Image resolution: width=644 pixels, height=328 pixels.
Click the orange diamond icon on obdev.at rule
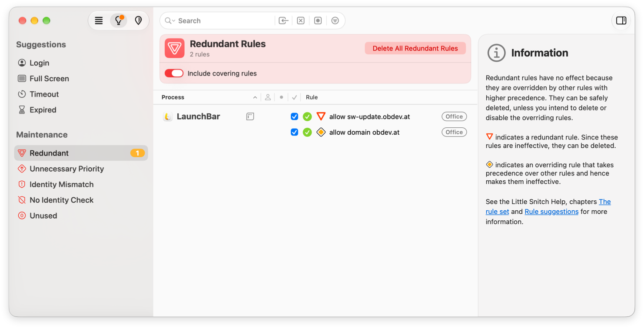click(x=321, y=132)
